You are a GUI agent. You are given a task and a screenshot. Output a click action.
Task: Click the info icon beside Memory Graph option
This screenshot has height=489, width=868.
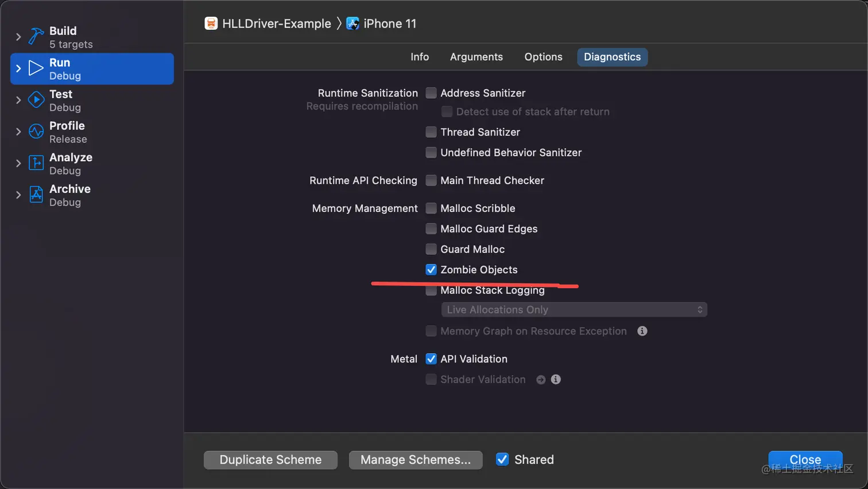click(642, 331)
